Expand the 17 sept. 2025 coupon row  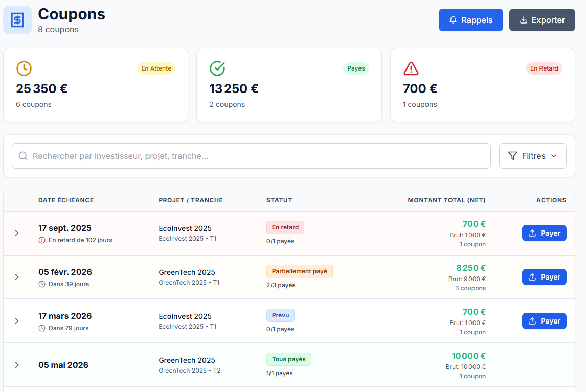click(x=17, y=233)
